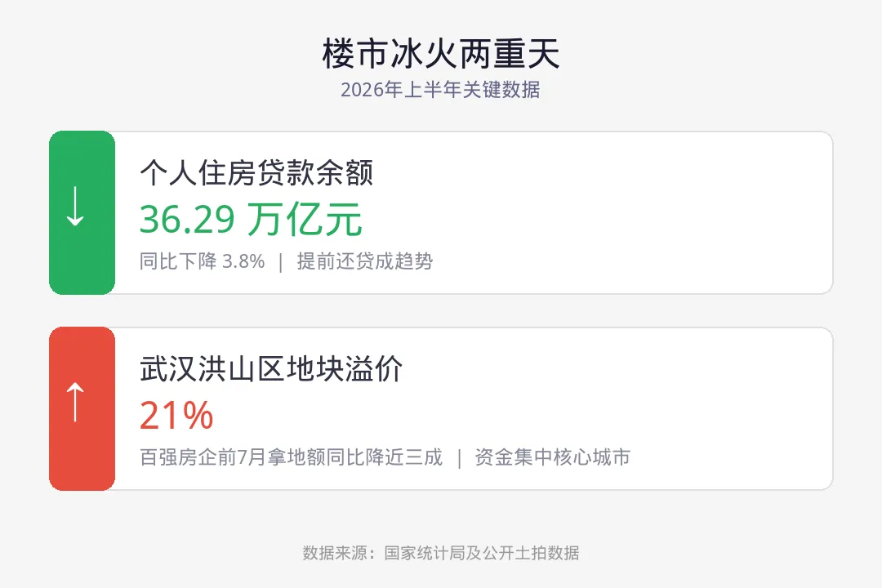Click the red 21% figure
This screenshot has width=882, height=588.
click(x=176, y=415)
